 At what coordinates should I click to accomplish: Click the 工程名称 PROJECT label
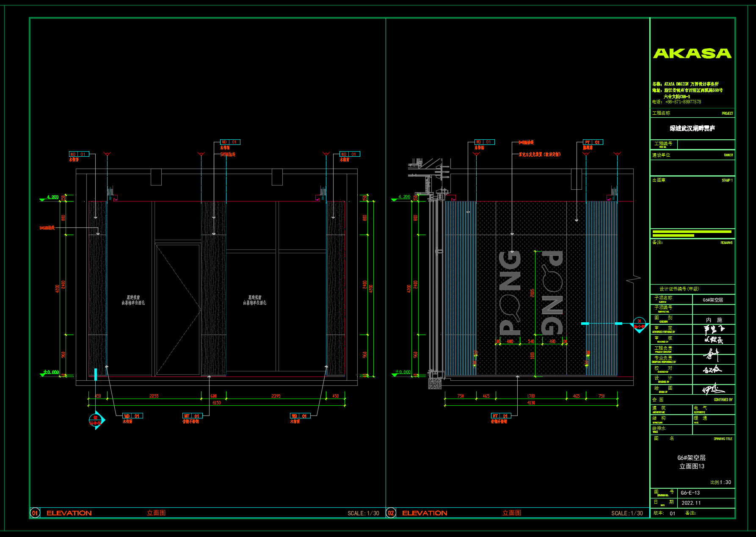click(693, 113)
